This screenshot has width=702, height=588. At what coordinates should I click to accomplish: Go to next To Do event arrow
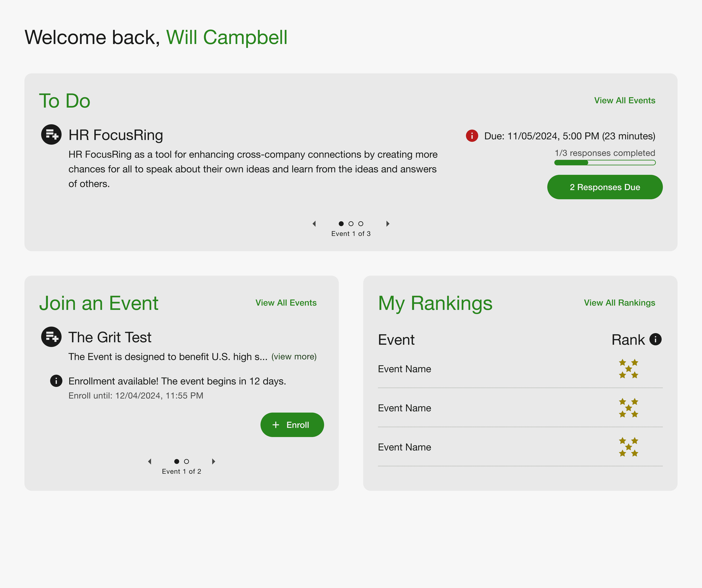pyautogui.click(x=387, y=224)
